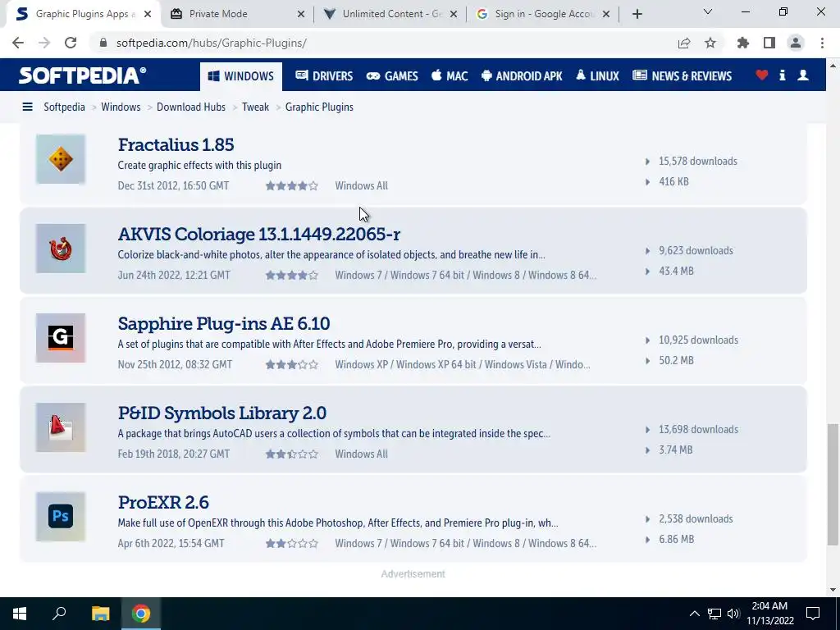Open the Drivers section
Viewport: 840px width, 630px height.
pyautogui.click(x=324, y=76)
